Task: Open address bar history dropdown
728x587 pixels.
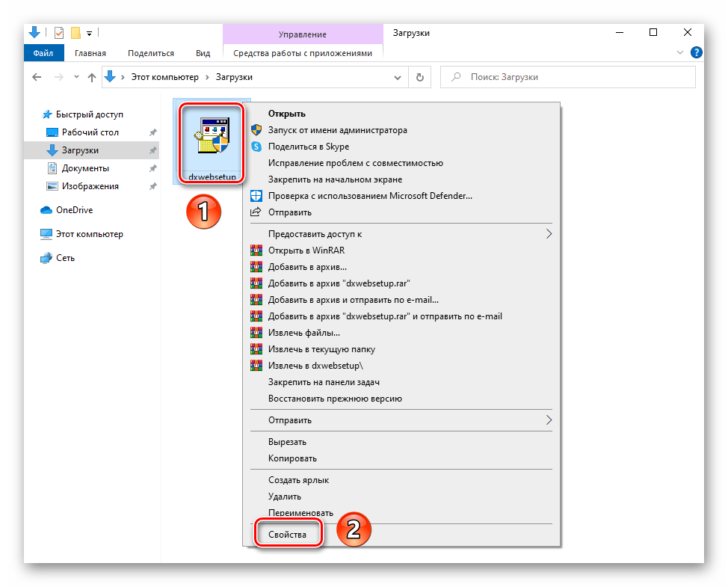Action: [398, 78]
